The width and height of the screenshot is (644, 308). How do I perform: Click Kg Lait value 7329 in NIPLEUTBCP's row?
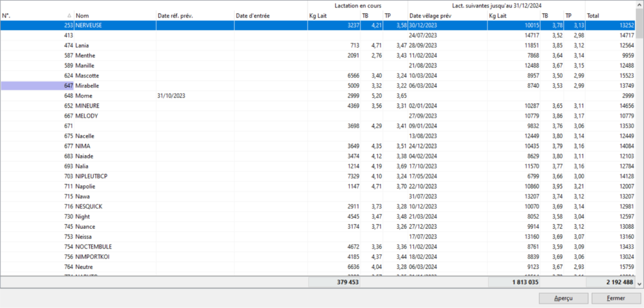pyautogui.click(x=353, y=176)
